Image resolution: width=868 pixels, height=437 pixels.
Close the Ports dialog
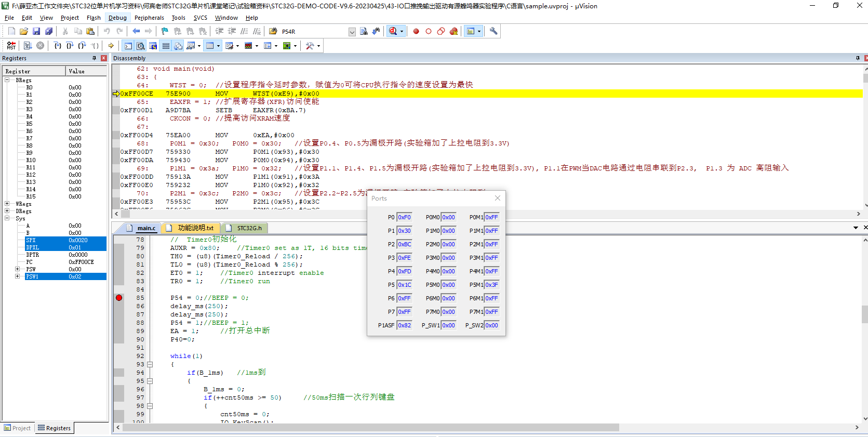pos(498,198)
